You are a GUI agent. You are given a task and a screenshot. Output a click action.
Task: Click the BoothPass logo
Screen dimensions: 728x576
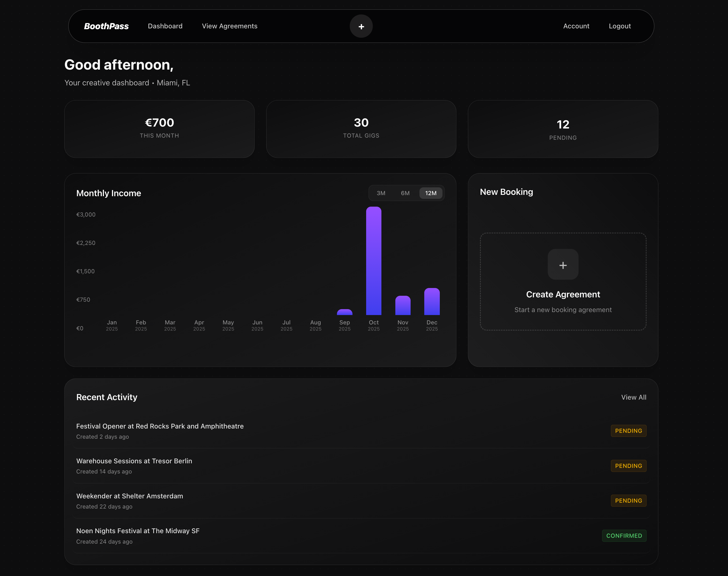point(106,26)
